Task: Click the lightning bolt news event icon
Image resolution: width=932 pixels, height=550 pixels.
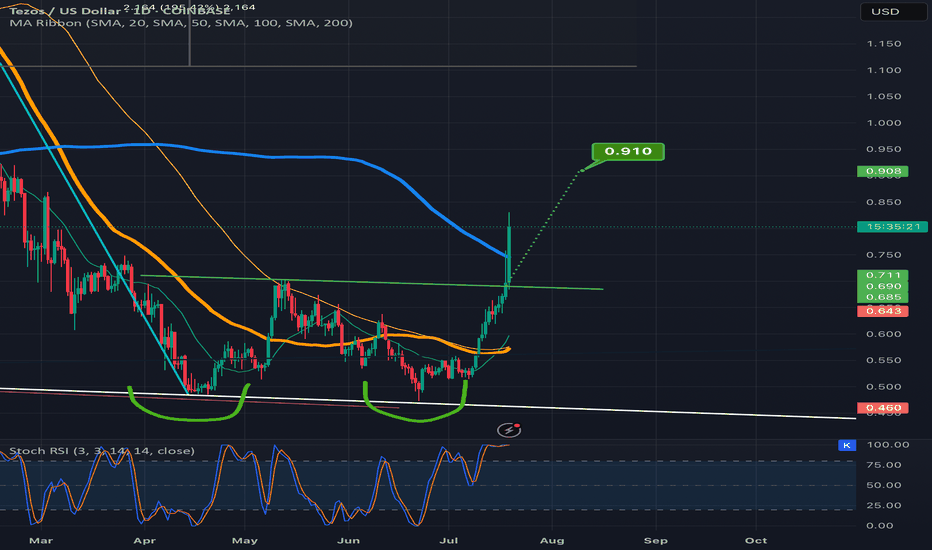Action: click(x=511, y=430)
